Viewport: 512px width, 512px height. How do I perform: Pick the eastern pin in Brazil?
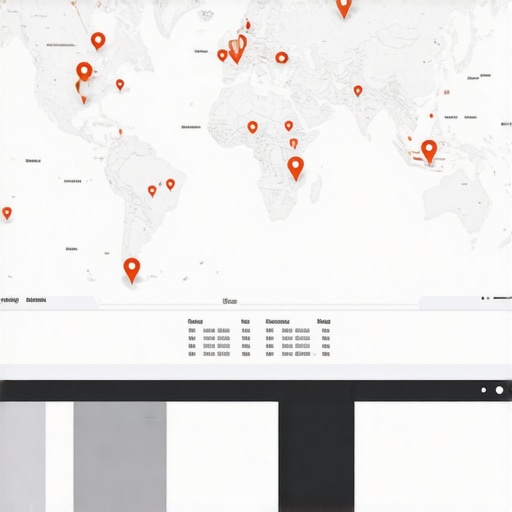point(170,184)
